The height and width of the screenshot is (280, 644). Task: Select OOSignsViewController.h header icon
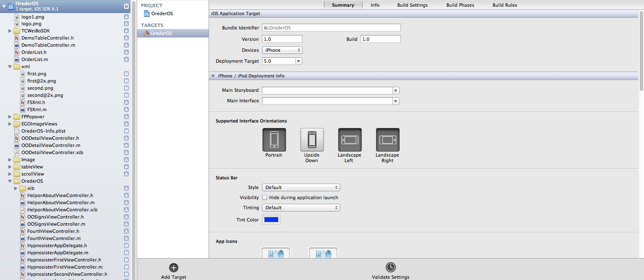click(23, 217)
